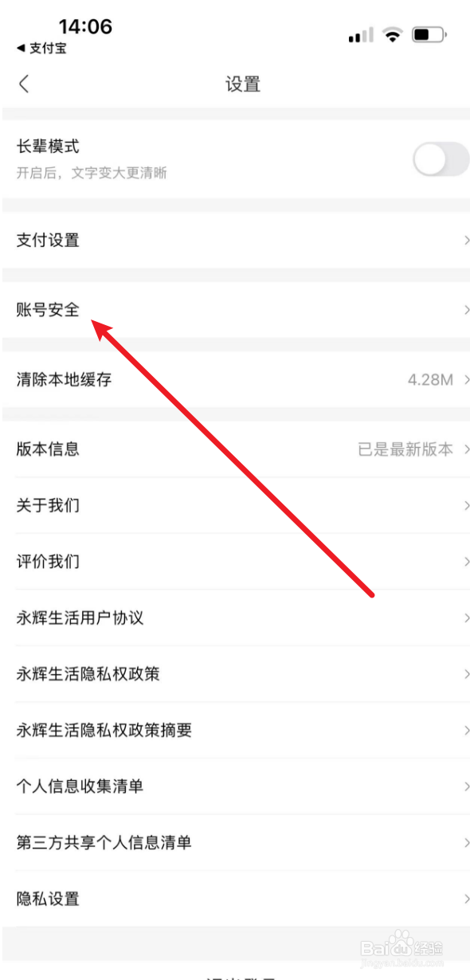The height and width of the screenshot is (980, 470).
Task: Open 关于我们 about us
Action: 235,505
